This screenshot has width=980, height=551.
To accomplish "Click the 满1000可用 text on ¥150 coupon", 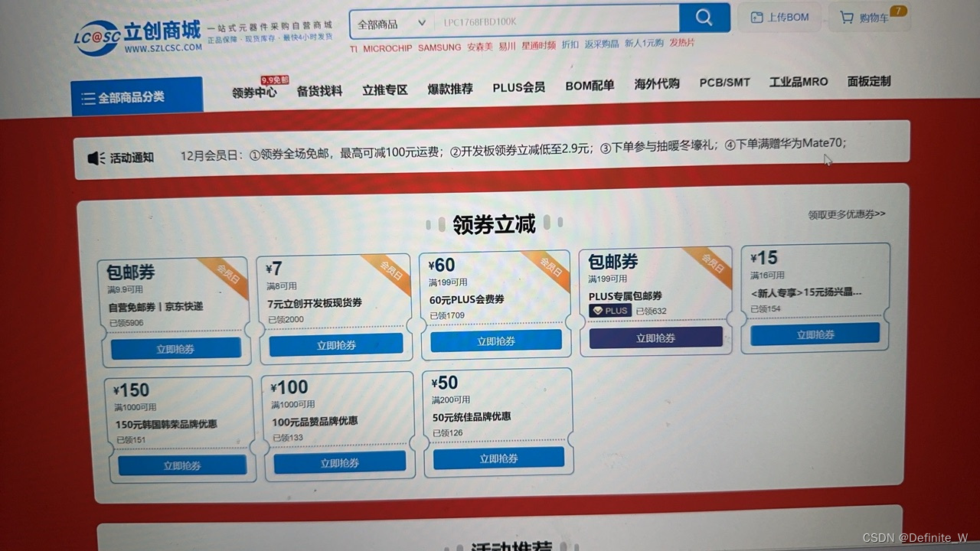I will [x=136, y=407].
